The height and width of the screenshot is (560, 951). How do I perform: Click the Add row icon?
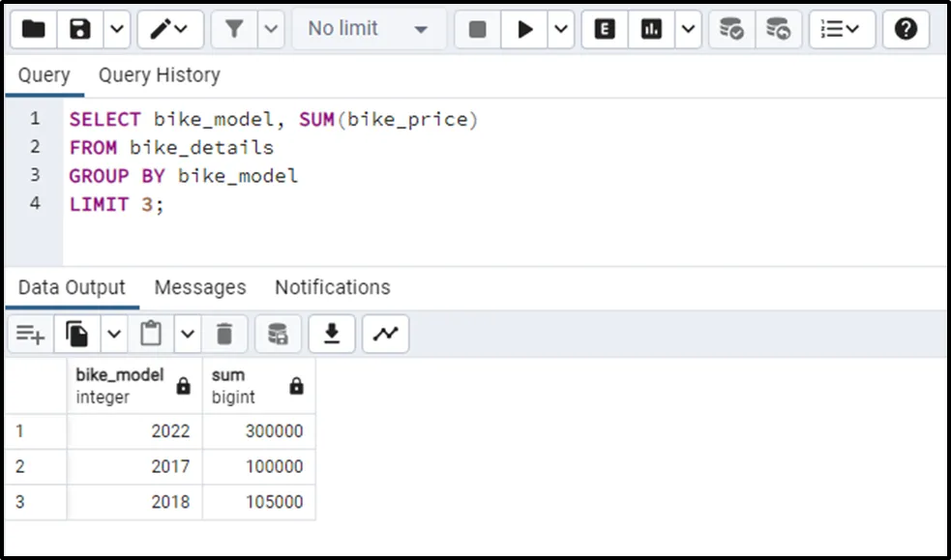coord(31,334)
